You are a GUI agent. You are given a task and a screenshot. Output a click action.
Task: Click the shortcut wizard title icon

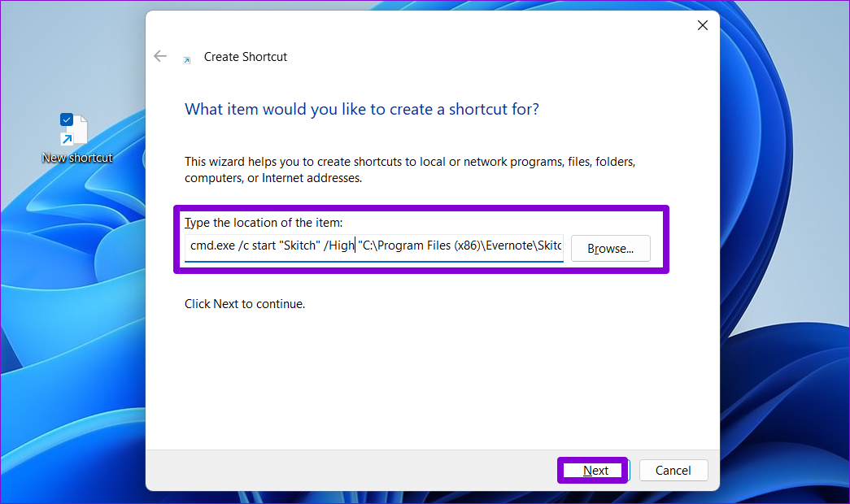pyautogui.click(x=186, y=59)
